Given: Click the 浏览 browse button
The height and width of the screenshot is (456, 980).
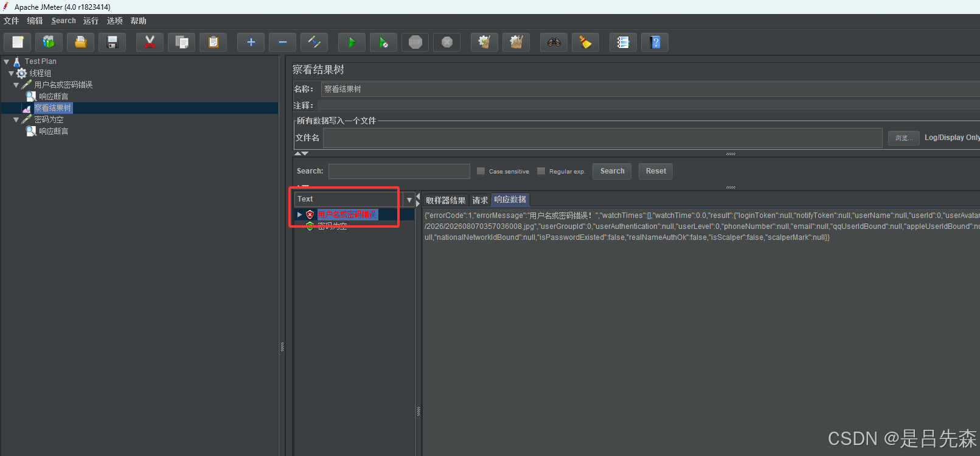Looking at the screenshot, I should [904, 138].
